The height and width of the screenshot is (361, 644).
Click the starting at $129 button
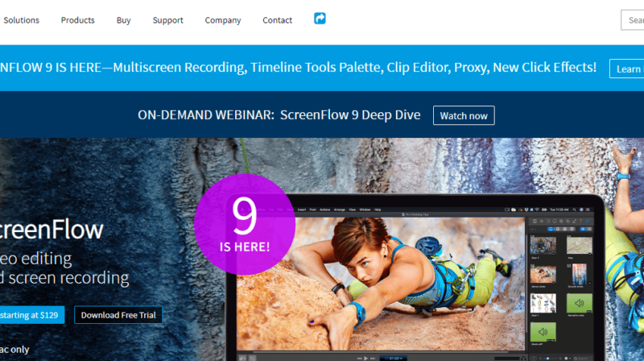(31, 315)
